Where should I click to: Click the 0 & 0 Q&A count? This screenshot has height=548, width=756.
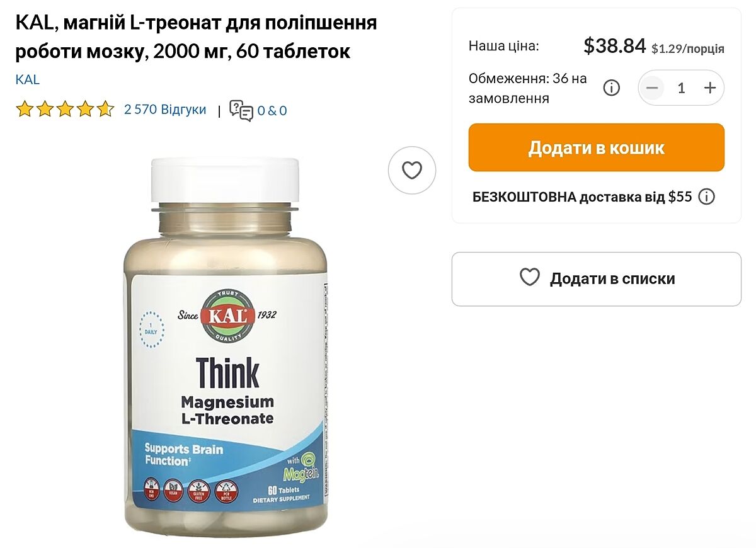[x=272, y=111]
